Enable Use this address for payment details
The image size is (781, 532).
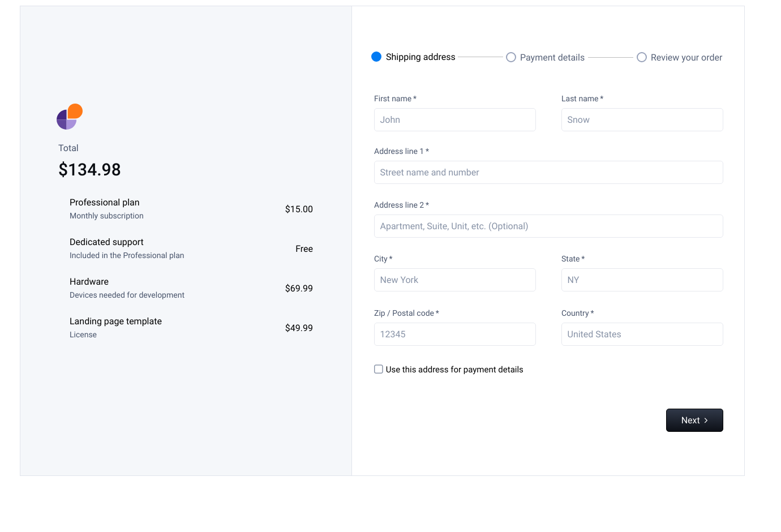coord(378,368)
